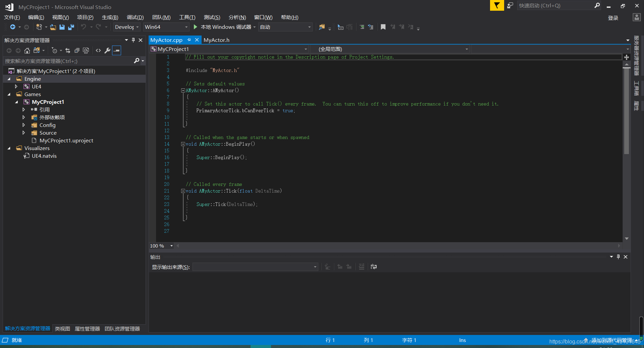
Task: Expand the Source folder node
Action: click(x=23, y=133)
